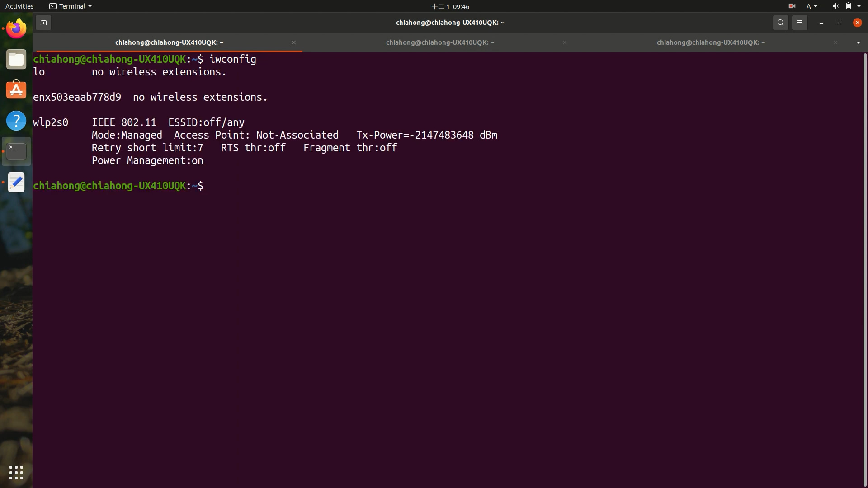Open the input source 'A' dropdown

[x=811, y=6]
